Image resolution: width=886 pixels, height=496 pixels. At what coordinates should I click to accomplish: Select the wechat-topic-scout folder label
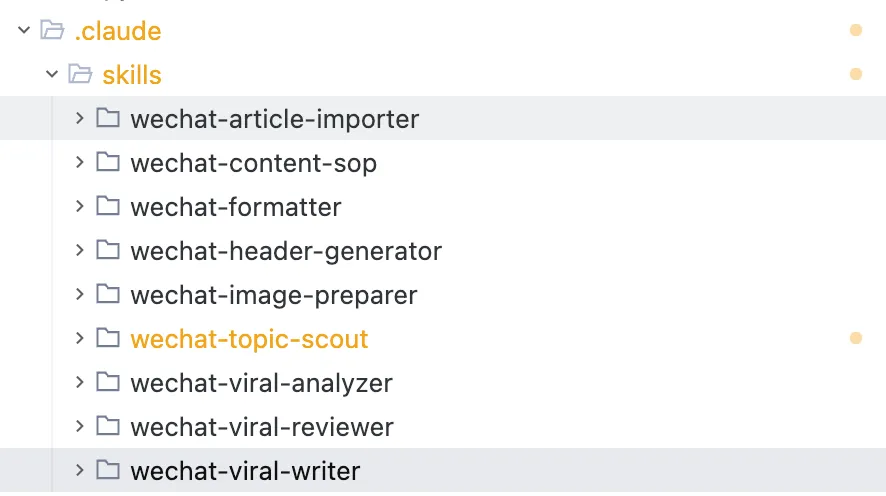tap(249, 339)
